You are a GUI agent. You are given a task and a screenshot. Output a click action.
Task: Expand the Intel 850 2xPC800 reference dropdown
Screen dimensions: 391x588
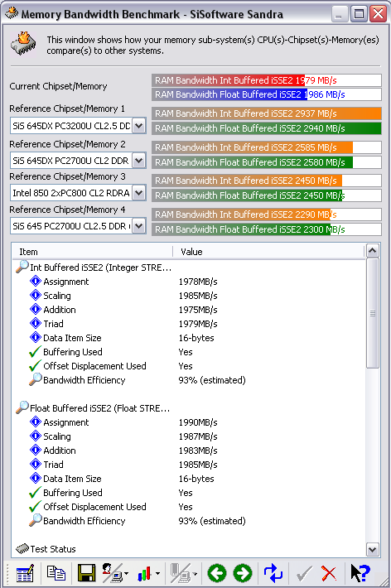click(139, 193)
